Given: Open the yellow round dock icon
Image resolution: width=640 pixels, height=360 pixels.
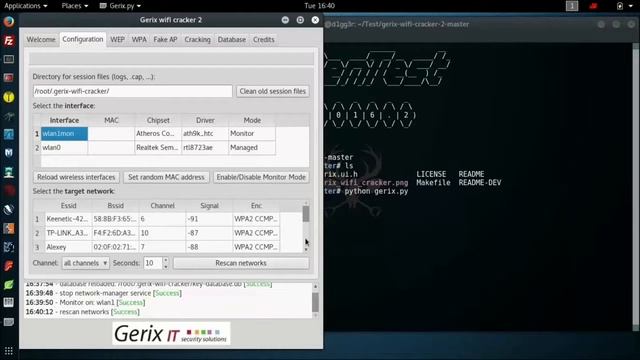Looking at the screenshot, I should (9, 97).
